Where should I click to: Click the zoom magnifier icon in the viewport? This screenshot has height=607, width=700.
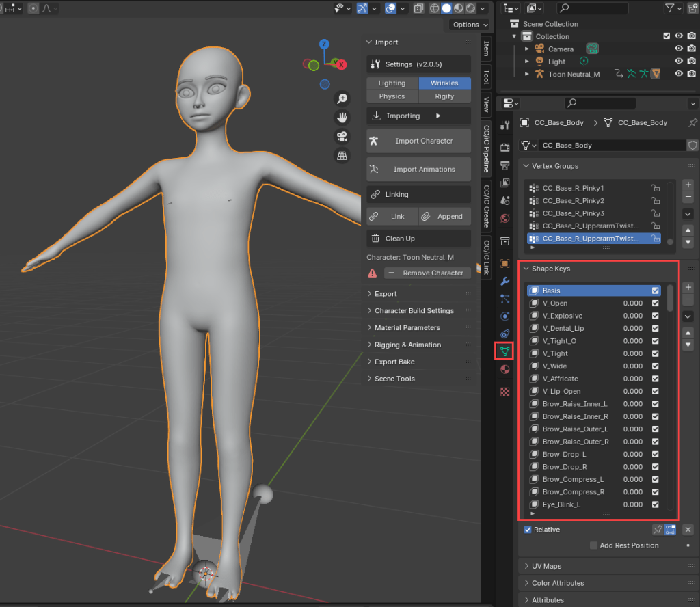pos(342,99)
